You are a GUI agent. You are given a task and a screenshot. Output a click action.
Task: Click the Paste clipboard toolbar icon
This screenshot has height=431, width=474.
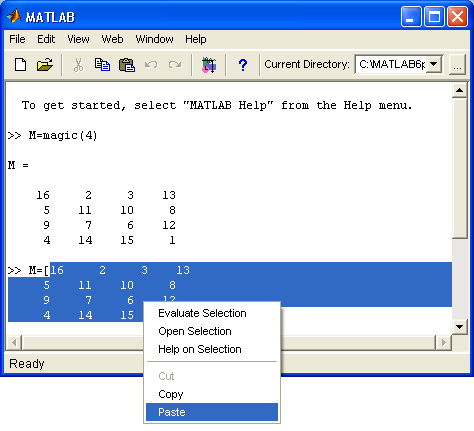point(127,65)
